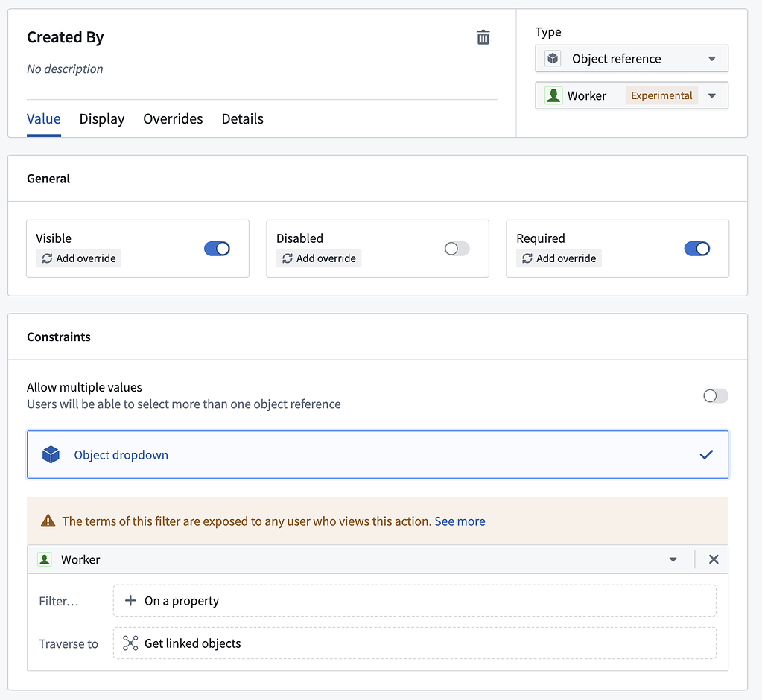Delete the Created By parameter
Viewport: 762px width, 700px height.
[483, 36]
